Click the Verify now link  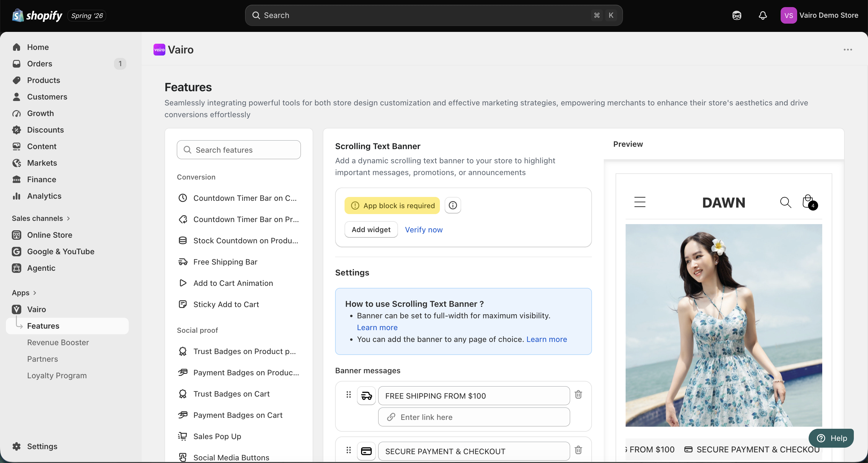[x=424, y=229]
